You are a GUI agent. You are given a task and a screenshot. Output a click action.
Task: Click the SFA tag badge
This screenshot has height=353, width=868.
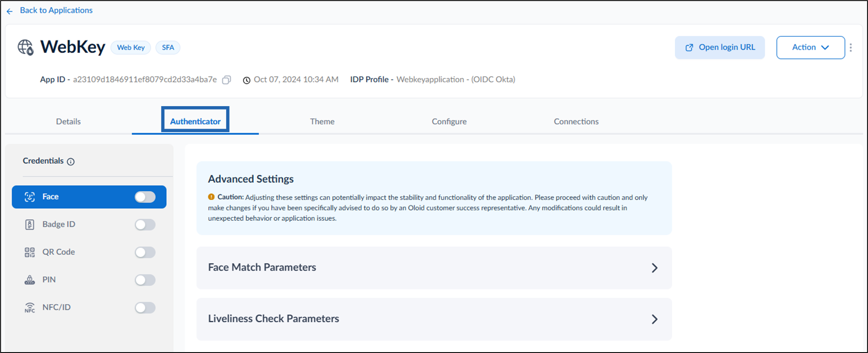tap(168, 48)
